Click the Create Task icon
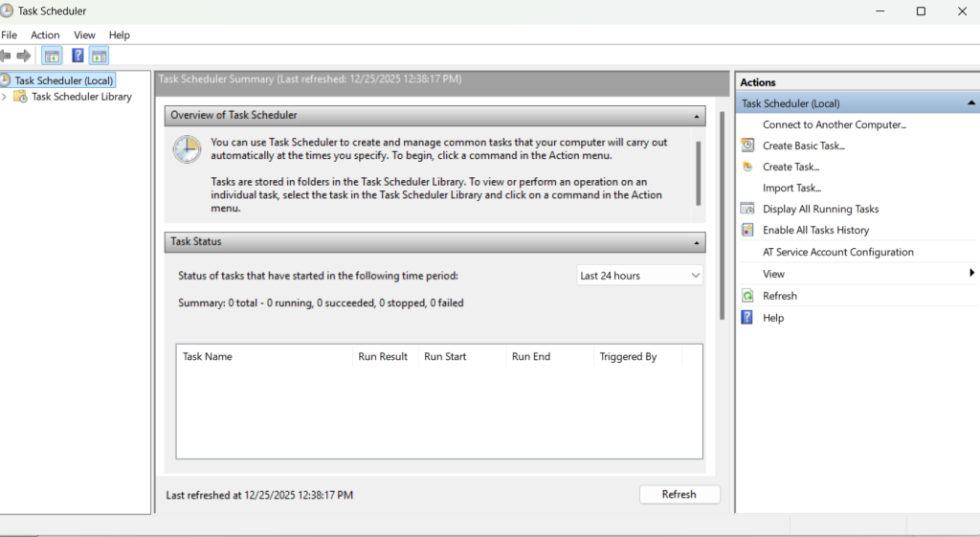This screenshot has width=980, height=537. click(x=747, y=167)
